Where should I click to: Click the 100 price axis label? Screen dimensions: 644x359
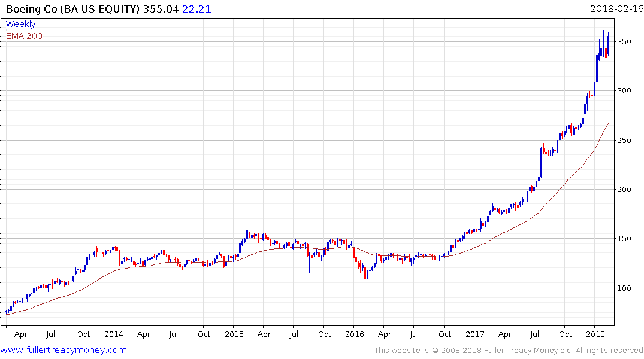624,288
